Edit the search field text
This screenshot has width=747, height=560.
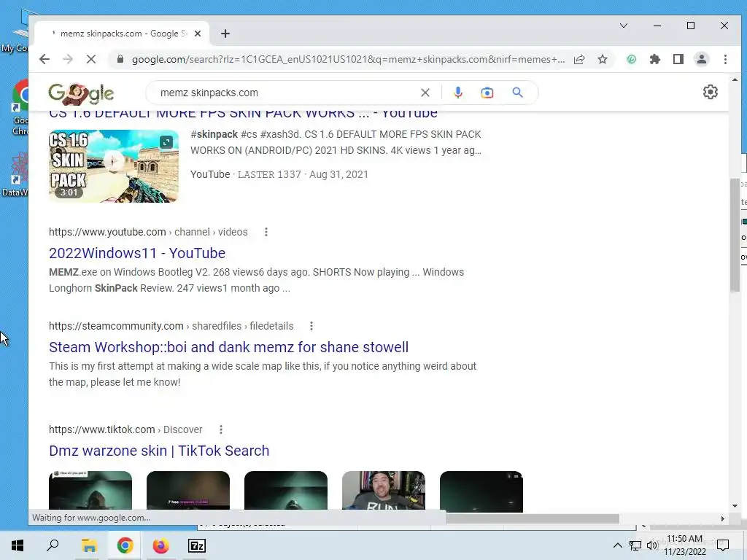pyautogui.click(x=286, y=93)
